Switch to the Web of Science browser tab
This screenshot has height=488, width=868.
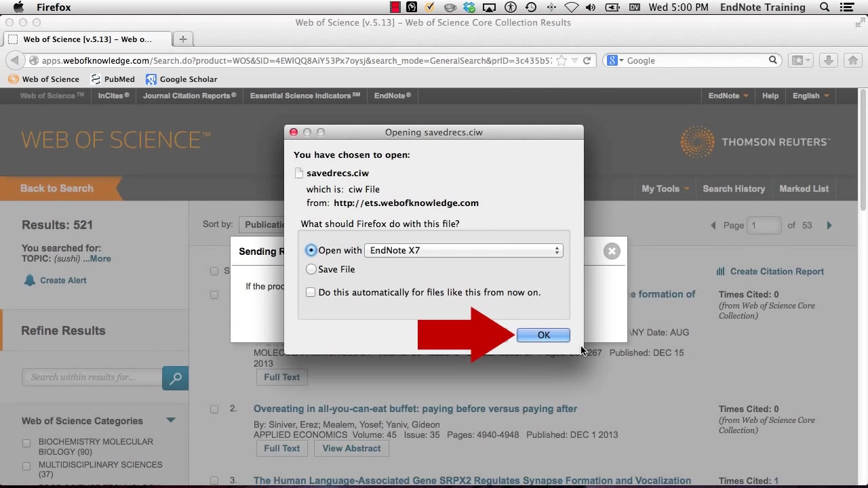click(85, 39)
